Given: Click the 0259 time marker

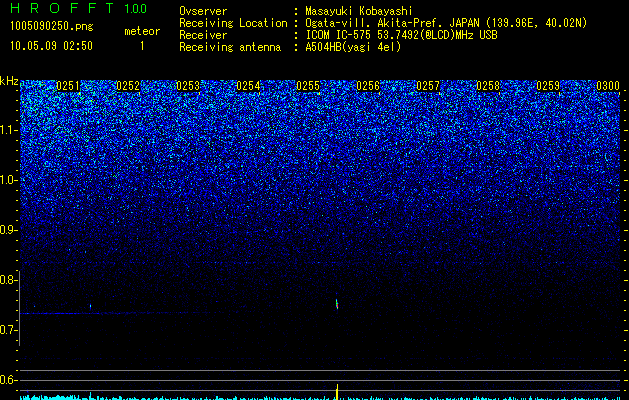Looking at the screenshot, I should (x=548, y=86).
